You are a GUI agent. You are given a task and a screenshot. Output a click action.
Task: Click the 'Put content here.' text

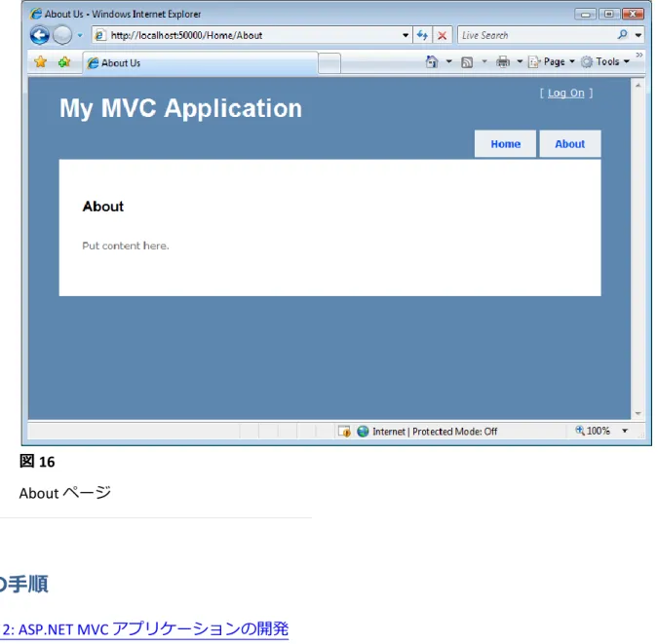(126, 246)
